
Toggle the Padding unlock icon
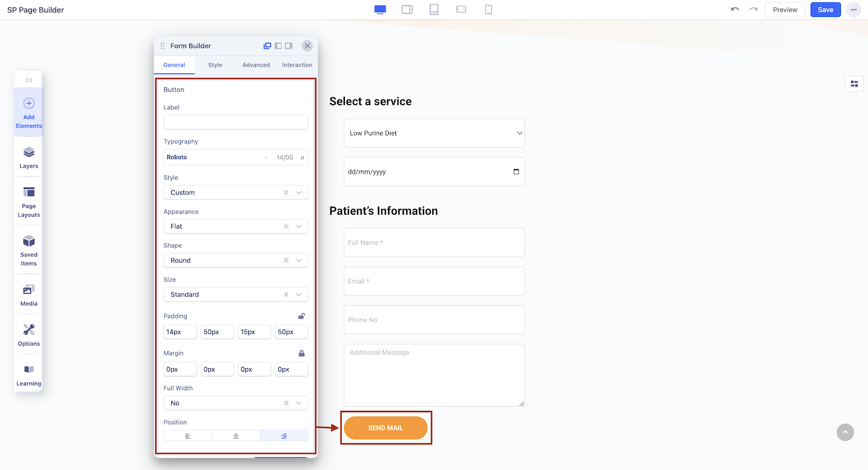click(x=301, y=316)
